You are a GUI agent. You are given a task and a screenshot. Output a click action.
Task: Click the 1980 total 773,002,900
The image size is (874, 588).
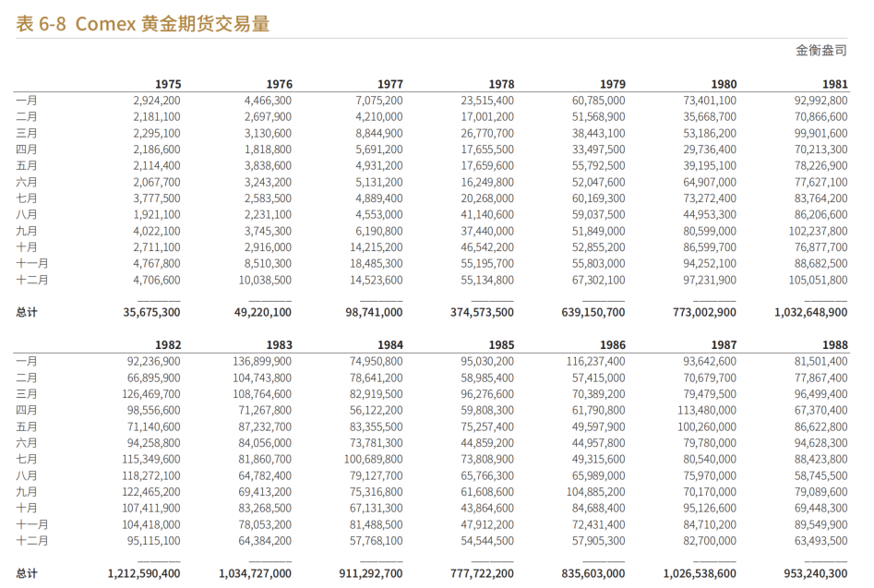click(x=704, y=312)
